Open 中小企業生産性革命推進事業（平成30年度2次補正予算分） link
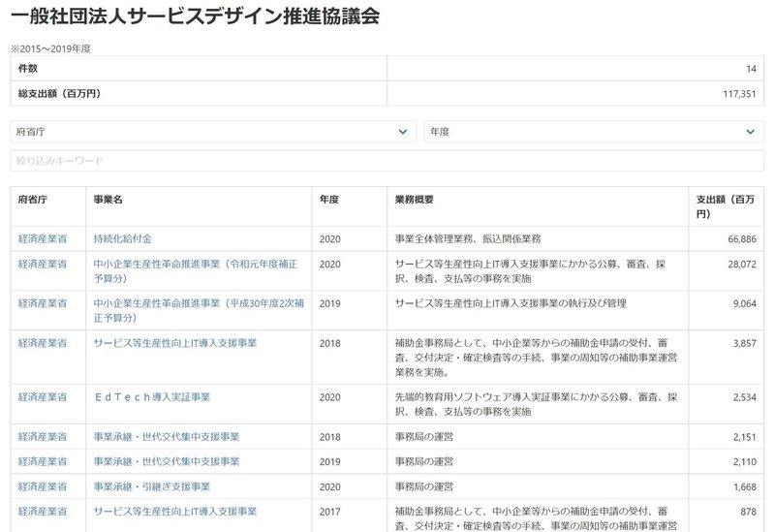 tap(199, 310)
